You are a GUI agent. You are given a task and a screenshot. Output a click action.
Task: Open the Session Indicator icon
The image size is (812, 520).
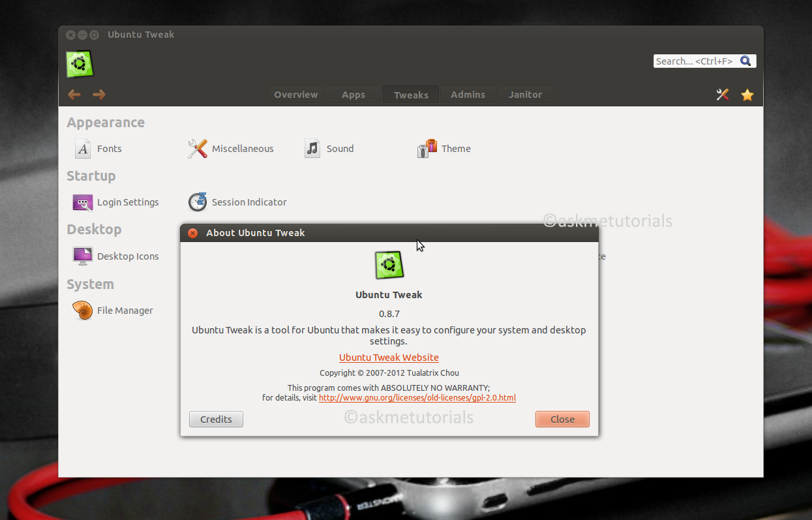click(198, 202)
